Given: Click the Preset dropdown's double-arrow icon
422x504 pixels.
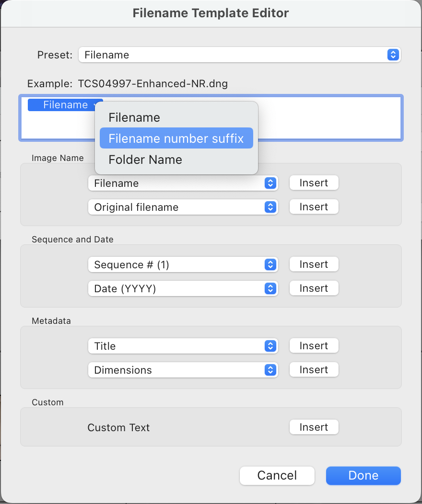Looking at the screenshot, I should [x=393, y=55].
